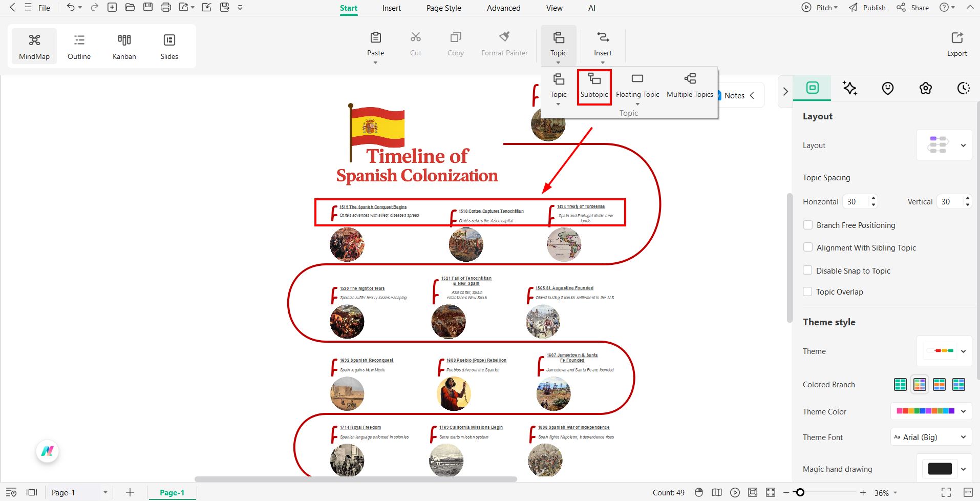Open the sticker panel icon in right sidebar
Viewport: 980px width, 501px height.
coord(887,88)
